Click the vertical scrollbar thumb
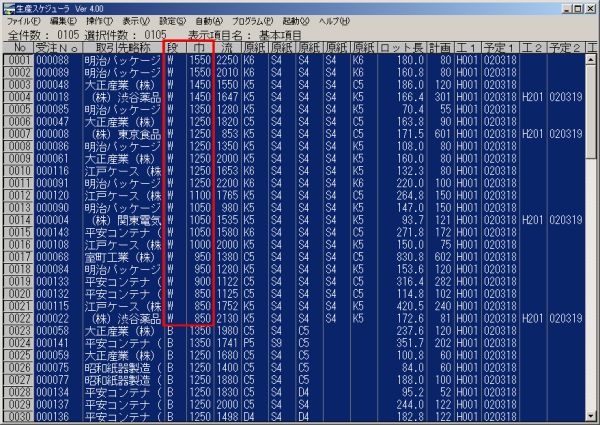This screenshot has height=425, width=600. [x=591, y=111]
